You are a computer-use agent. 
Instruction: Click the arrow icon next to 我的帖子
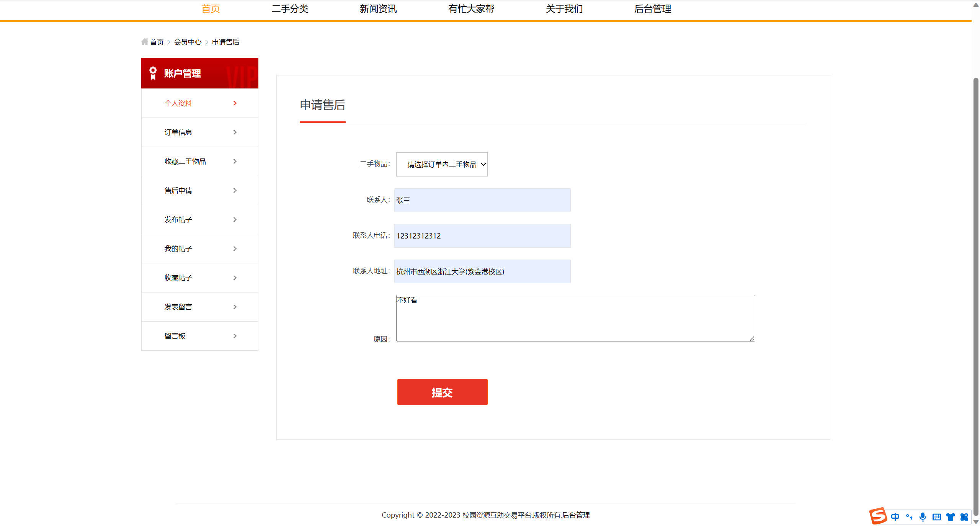[235, 248]
